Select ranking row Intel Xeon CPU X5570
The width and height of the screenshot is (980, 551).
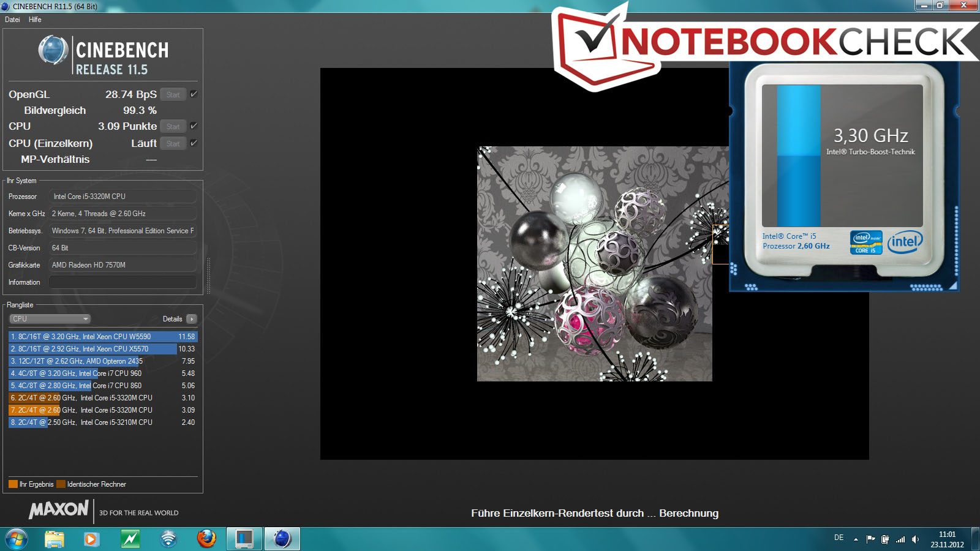click(x=103, y=349)
